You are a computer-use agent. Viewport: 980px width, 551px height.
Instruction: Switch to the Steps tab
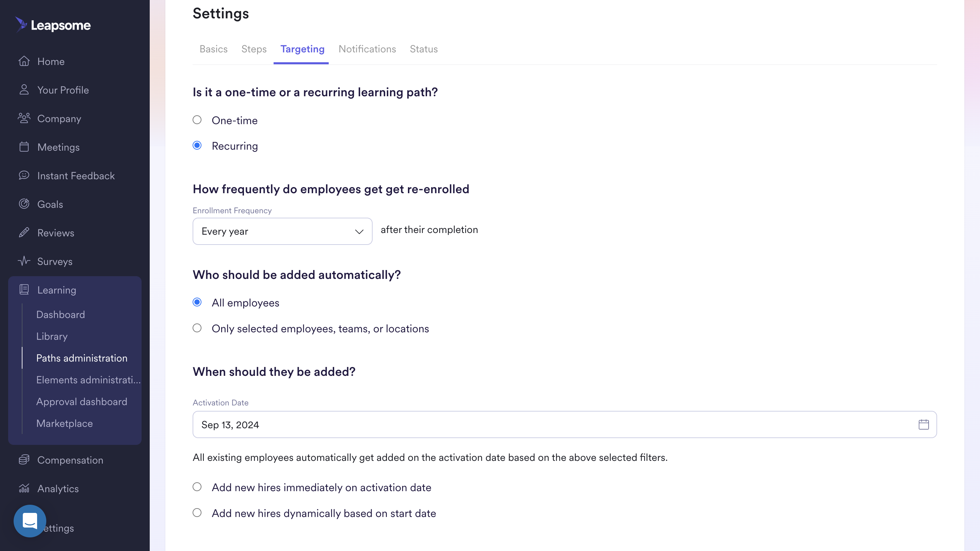pos(254,49)
